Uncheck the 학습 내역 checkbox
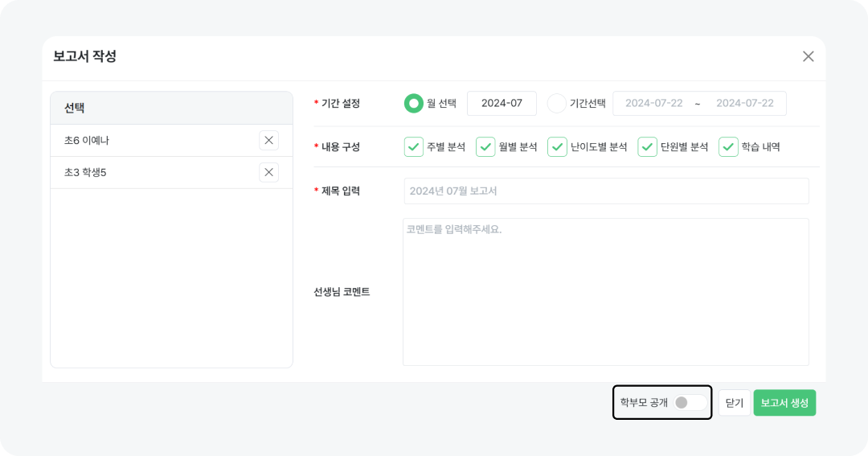Screen dimensions: 868x456 (728, 146)
